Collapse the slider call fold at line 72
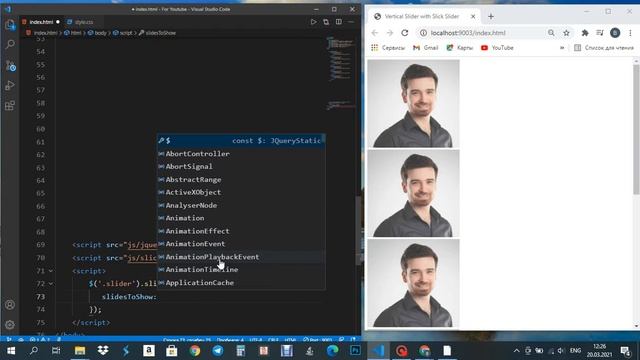Image resolution: width=640 pixels, height=360 pixels. pyautogui.click(x=51, y=284)
